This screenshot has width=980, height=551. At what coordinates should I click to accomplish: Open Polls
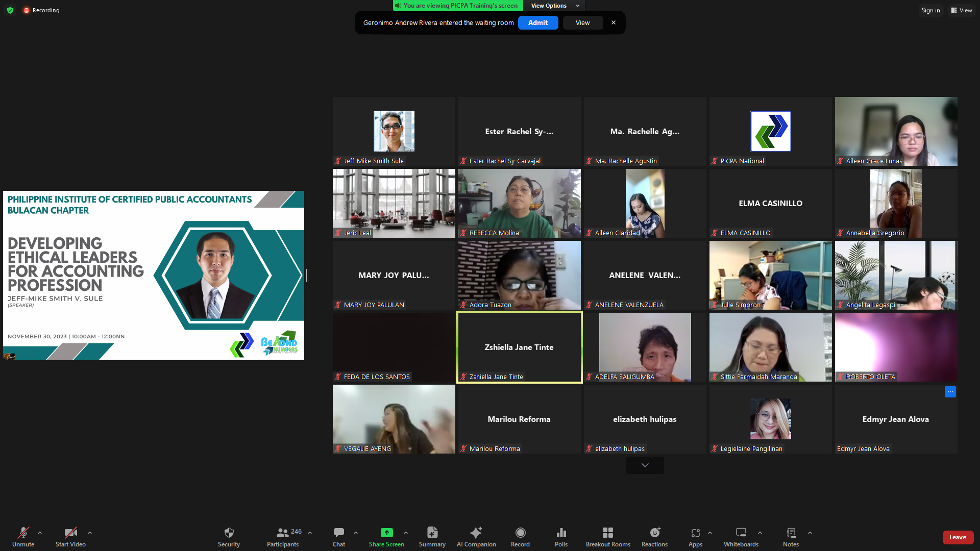561,537
